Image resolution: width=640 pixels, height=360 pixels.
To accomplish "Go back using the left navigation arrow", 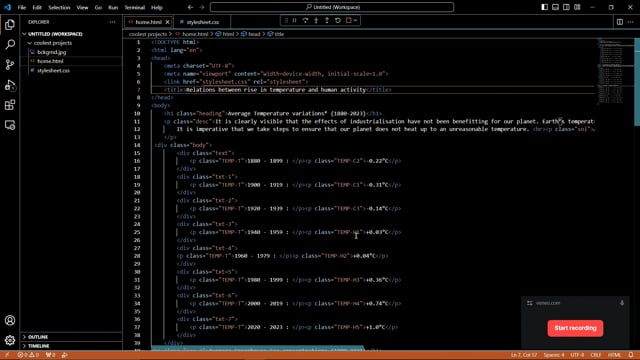I will coord(190,7).
